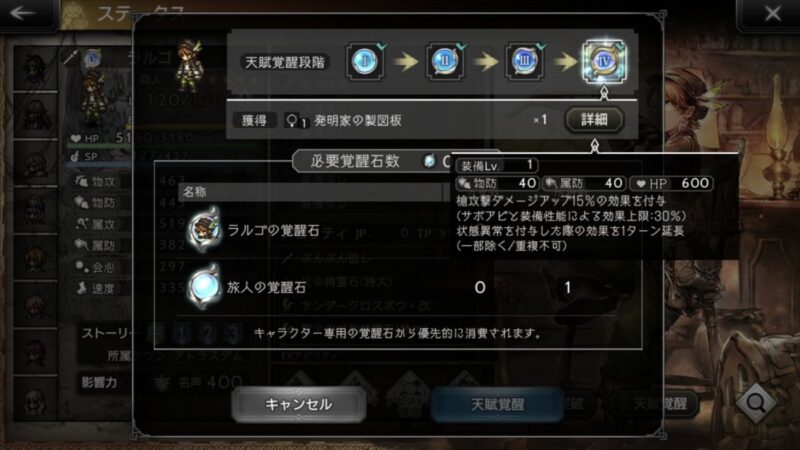Confirm with the 天賦覚醒 button

pyautogui.click(x=497, y=405)
